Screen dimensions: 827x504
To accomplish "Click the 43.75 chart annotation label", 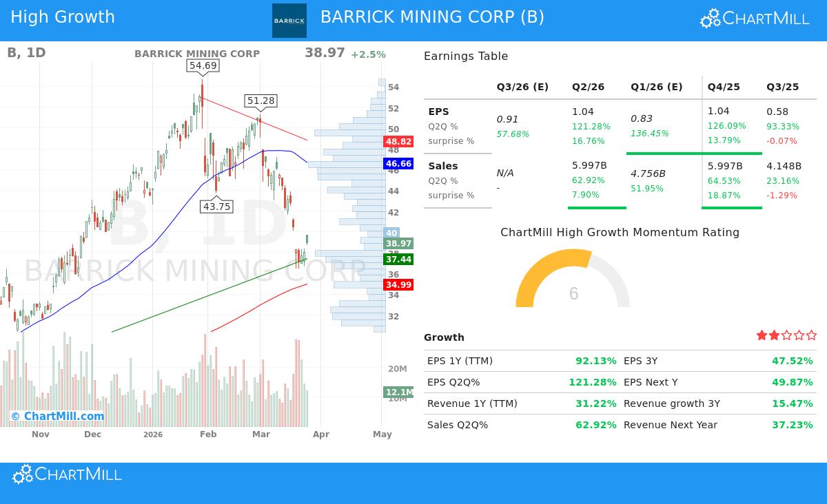I will point(215,206).
